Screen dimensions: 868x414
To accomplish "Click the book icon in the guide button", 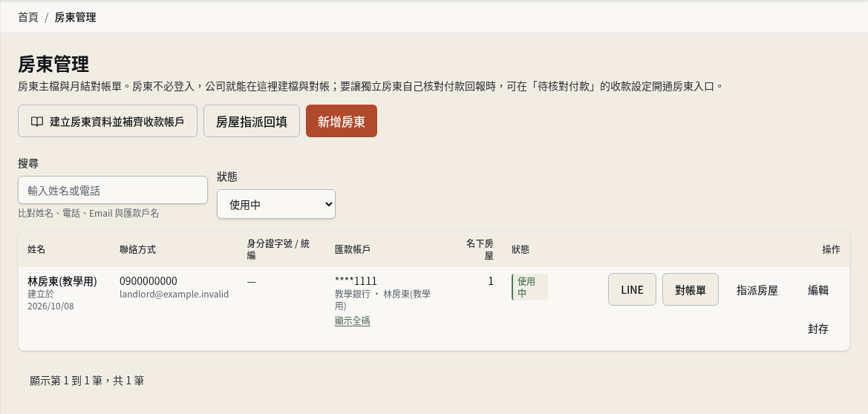I will click(37, 121).
